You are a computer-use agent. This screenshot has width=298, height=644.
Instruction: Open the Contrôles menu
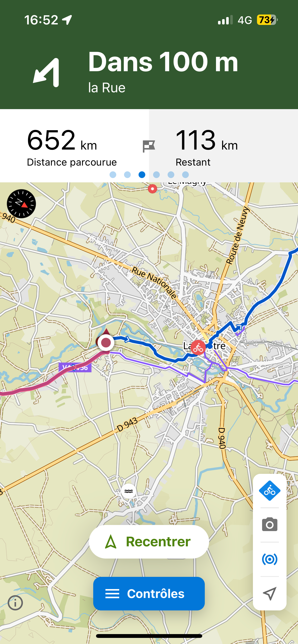[x=149, y=594]
